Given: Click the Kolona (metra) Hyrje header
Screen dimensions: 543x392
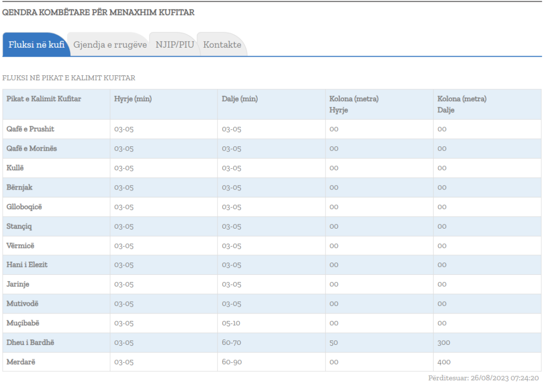Looking at the screenshot, I should click(x=354, y=104).
